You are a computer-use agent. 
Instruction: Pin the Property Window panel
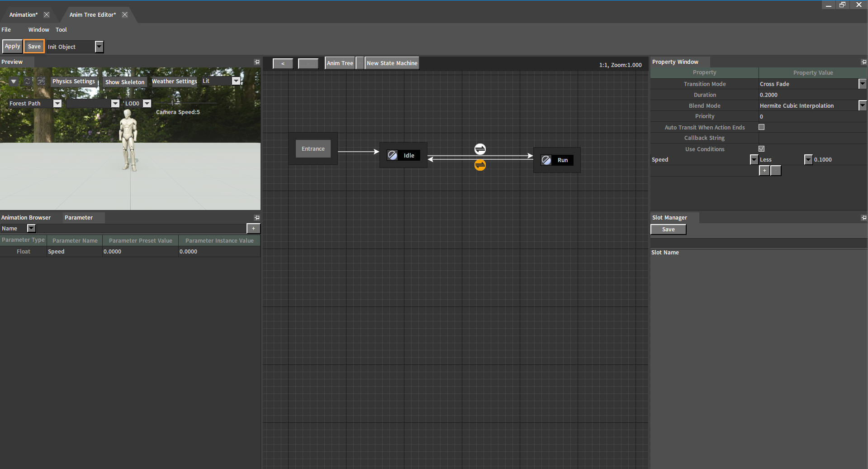(864, 62)
